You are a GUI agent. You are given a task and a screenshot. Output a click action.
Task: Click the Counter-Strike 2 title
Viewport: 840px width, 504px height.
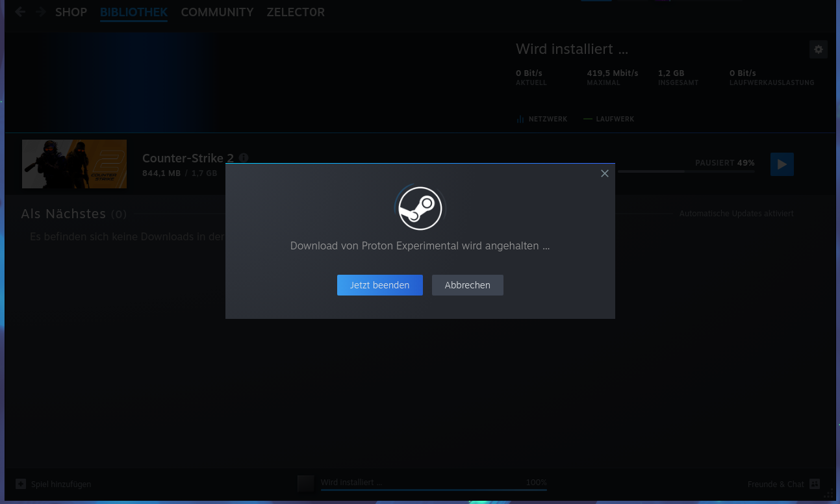pyautogui.click(x=188, y=158)
